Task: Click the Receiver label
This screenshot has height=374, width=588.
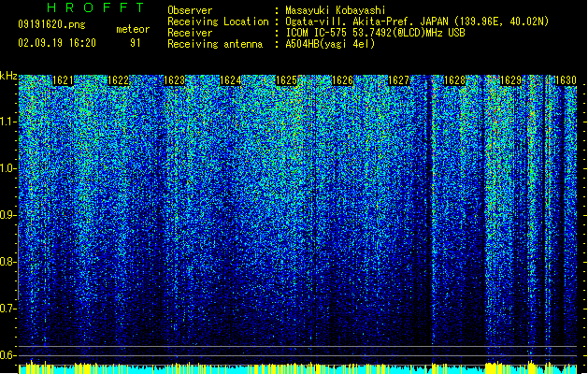Action: (190, 33)
